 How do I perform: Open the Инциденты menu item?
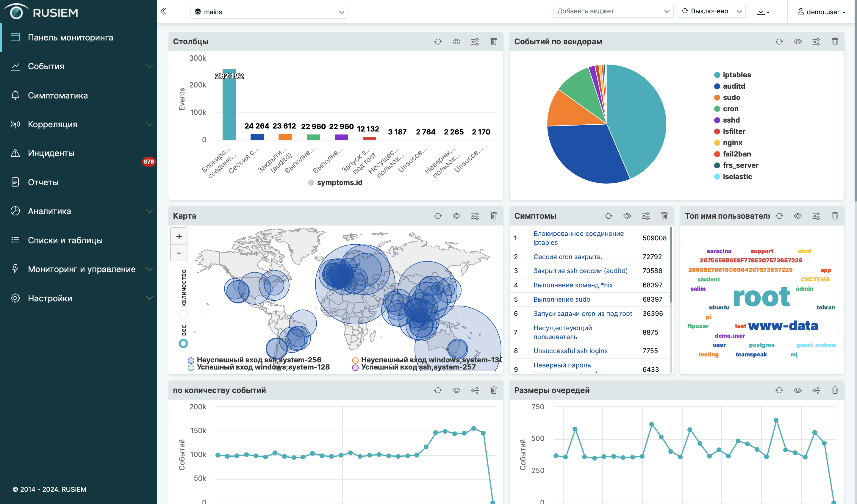[51, 154]
